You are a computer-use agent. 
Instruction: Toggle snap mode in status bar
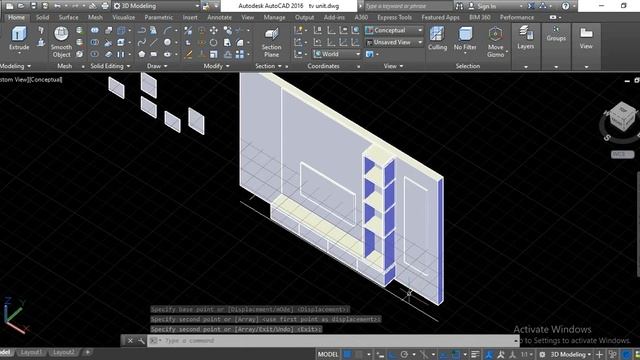[358, 354]
